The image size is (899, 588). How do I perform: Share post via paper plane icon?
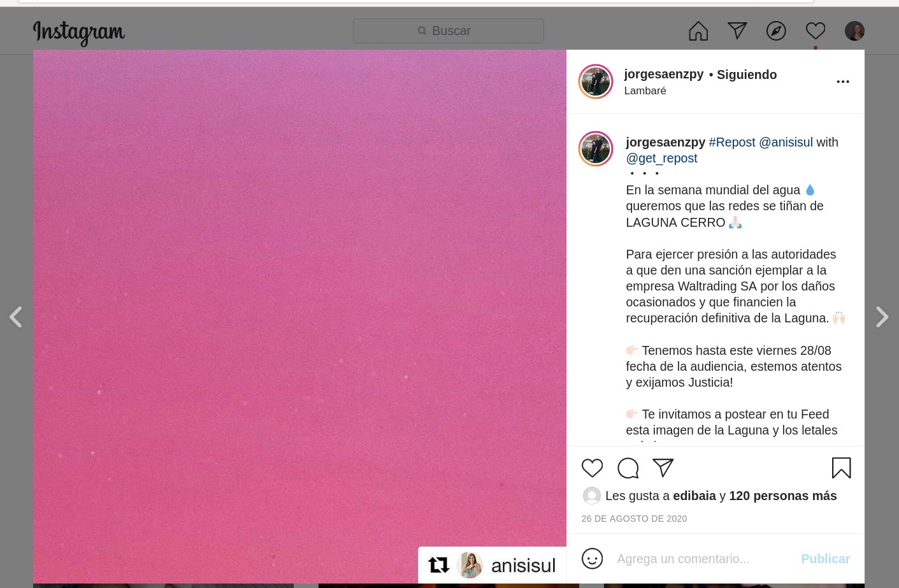coord(663,468)
